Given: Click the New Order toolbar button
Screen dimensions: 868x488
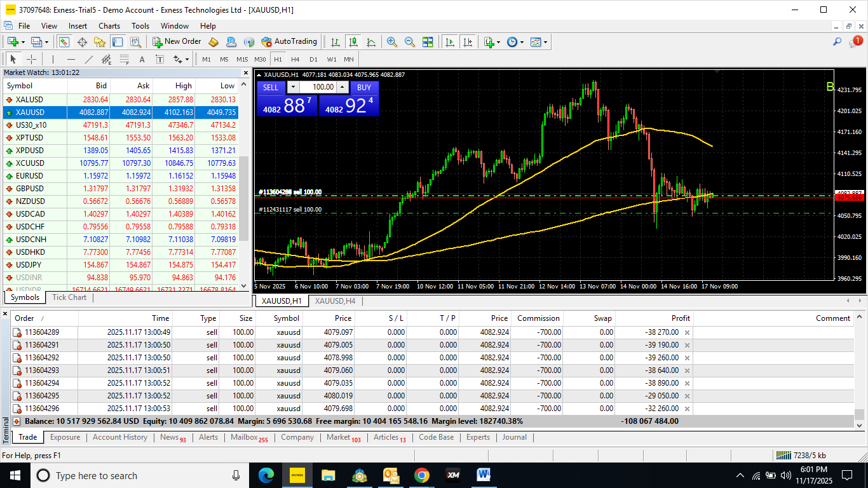Looking at the screenshot, I should point(177,42).
